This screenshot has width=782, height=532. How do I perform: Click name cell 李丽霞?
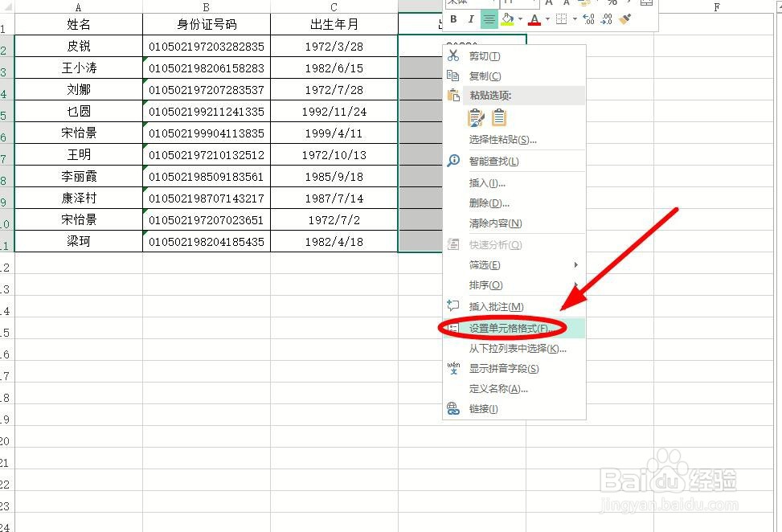[78, 176]
